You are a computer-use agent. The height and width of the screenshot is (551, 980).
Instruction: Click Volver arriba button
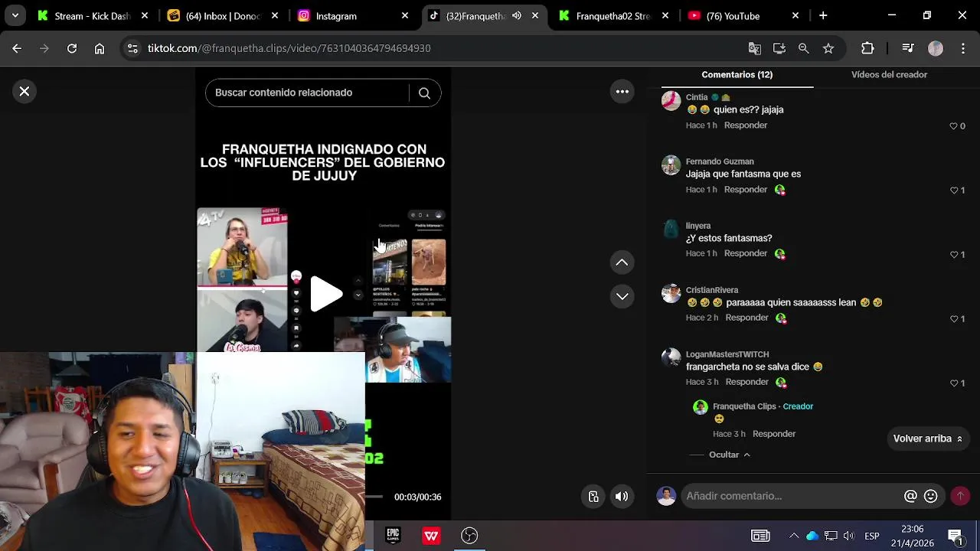(x=928, y=439)
